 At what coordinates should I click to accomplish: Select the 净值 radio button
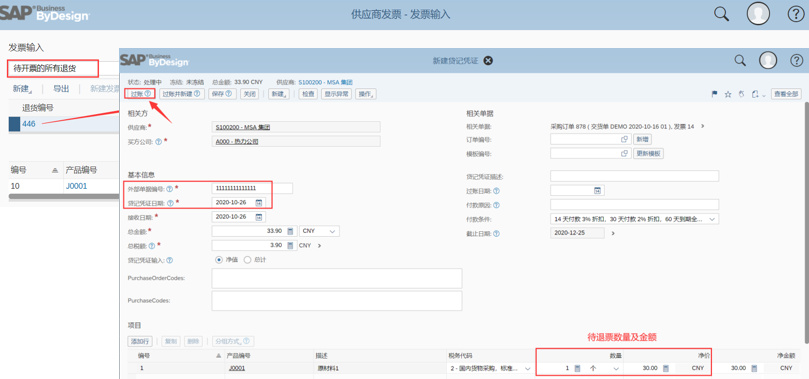(x=219, y=260)
